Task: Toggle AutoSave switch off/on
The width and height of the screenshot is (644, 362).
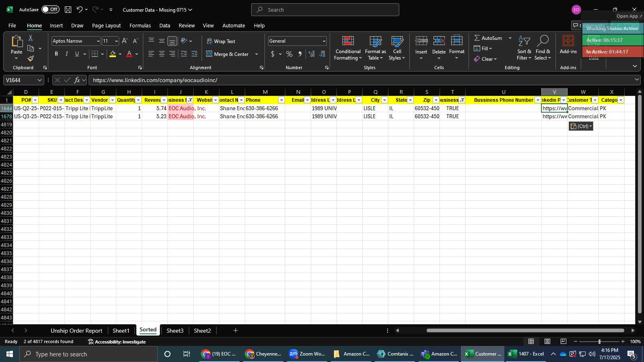Action: [x=50, y=9]
